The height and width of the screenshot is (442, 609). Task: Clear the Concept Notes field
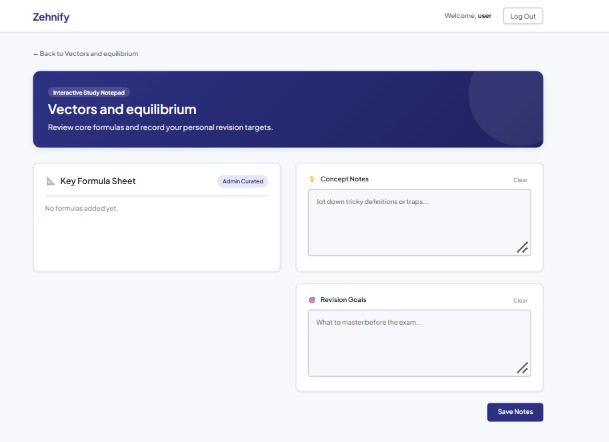[x=520, y=180]
